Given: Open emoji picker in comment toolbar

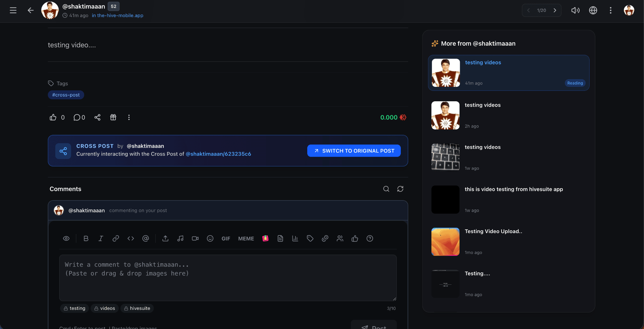Looking at the screenshot, I should pos(210,238).
